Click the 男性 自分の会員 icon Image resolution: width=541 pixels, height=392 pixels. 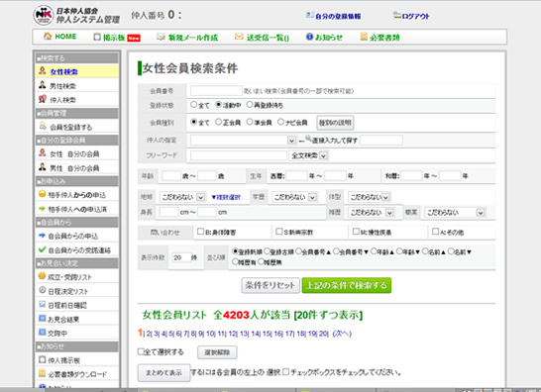(x=43, y=167)
